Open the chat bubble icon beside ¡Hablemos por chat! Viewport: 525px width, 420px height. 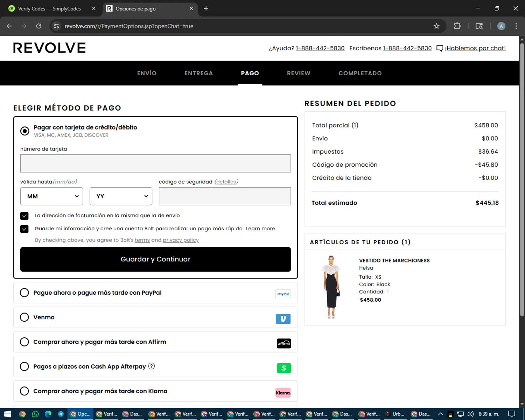click(440, 48)
